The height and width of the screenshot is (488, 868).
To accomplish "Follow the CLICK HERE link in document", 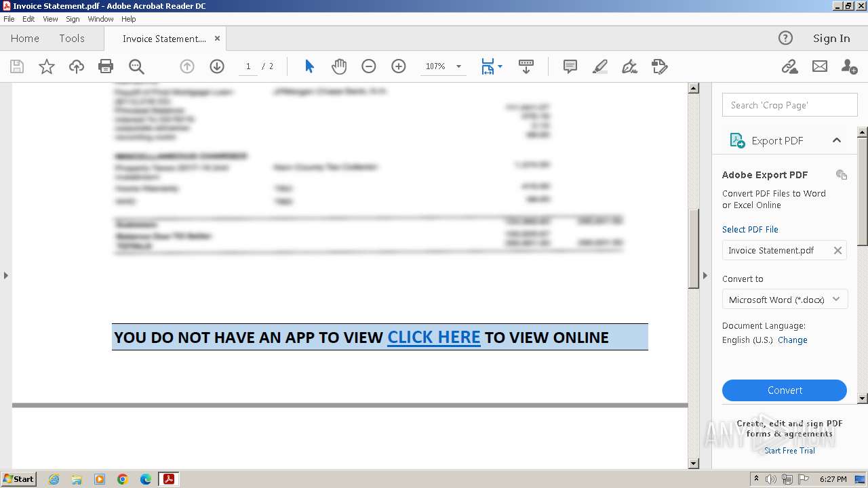I will point(434,338).
